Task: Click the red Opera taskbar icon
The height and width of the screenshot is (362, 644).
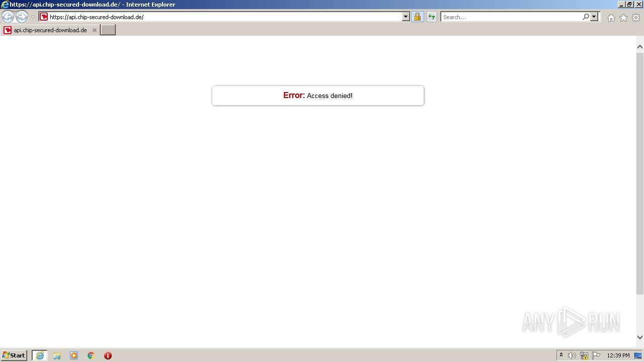Action: [x=108, y=355]
